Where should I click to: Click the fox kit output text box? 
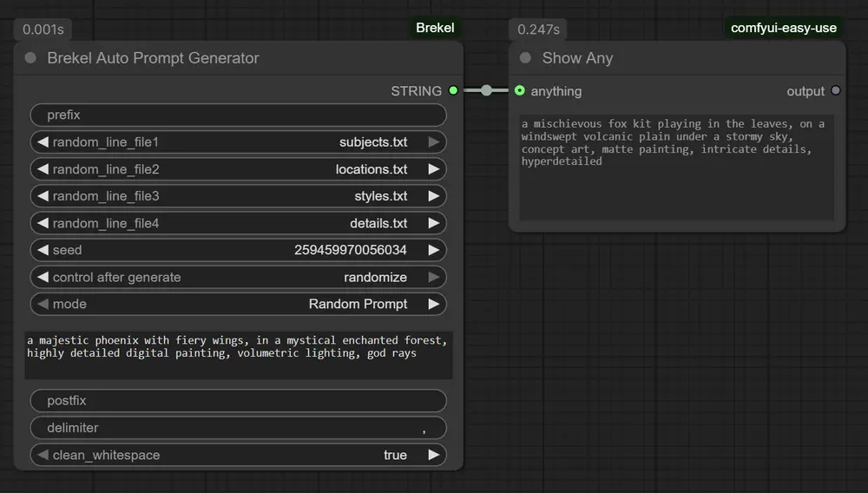pos(676,168)
